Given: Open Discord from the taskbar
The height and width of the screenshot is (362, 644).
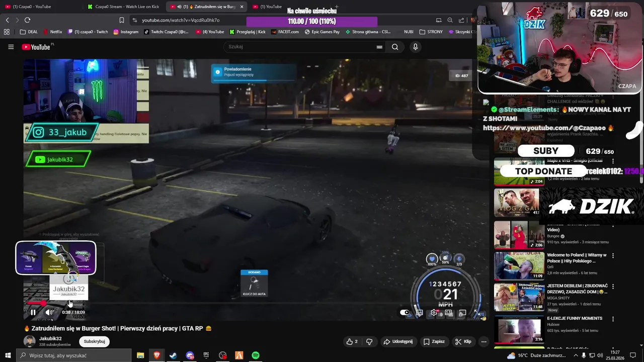Looking at the screenshot, I should [x=190, y=355].
